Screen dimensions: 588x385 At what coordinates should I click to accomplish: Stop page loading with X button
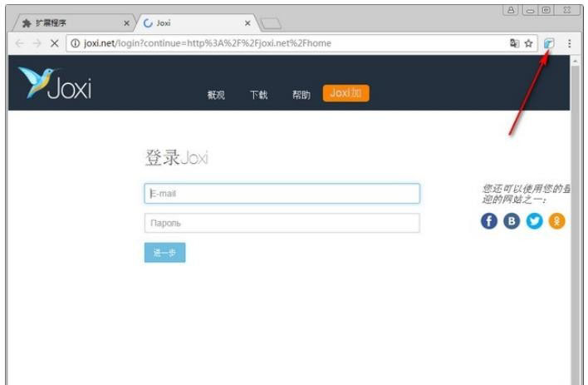point(54,43)
